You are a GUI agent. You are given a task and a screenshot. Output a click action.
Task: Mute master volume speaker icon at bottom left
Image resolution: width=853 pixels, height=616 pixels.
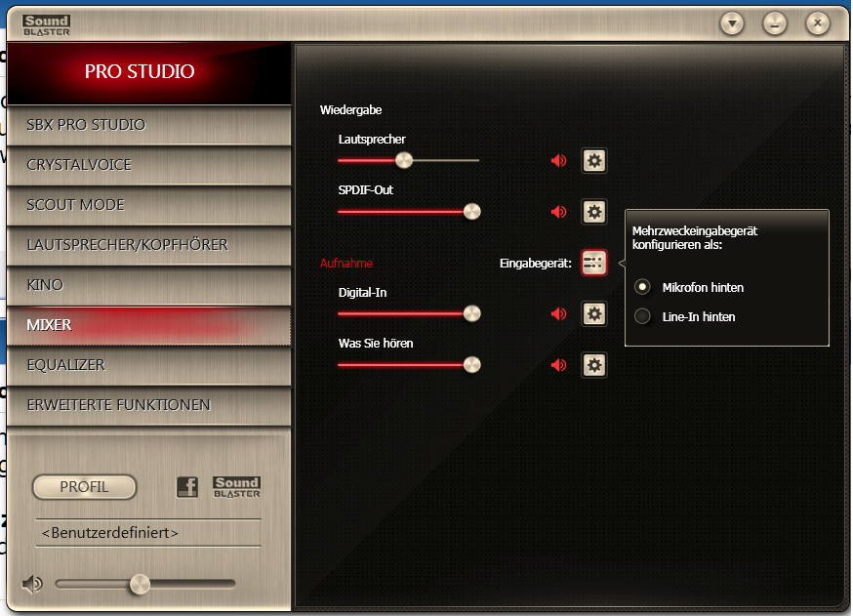click(32, 585)
